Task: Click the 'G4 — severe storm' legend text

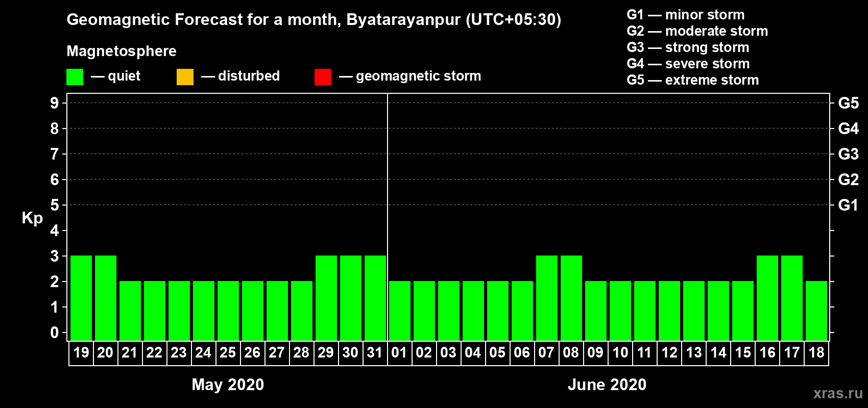Action: [x=688, y=64]
